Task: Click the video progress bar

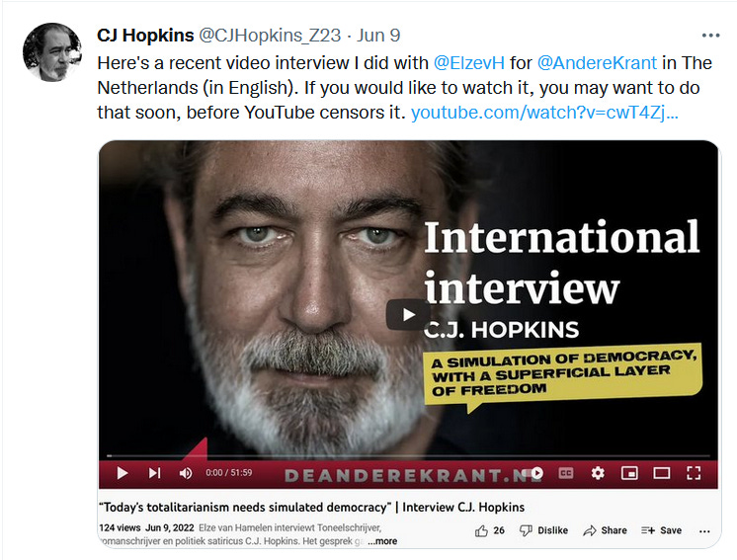Action: 408,455
